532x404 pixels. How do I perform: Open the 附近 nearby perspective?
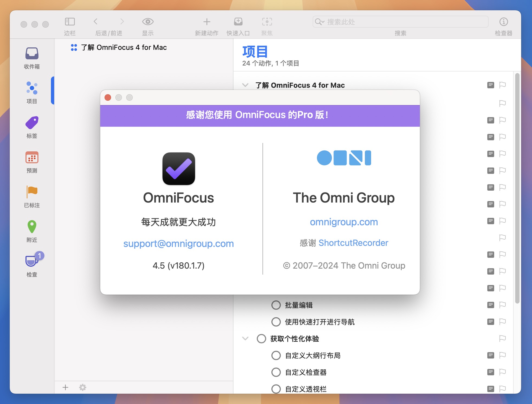pyautogui.click(x=32, y=231)
